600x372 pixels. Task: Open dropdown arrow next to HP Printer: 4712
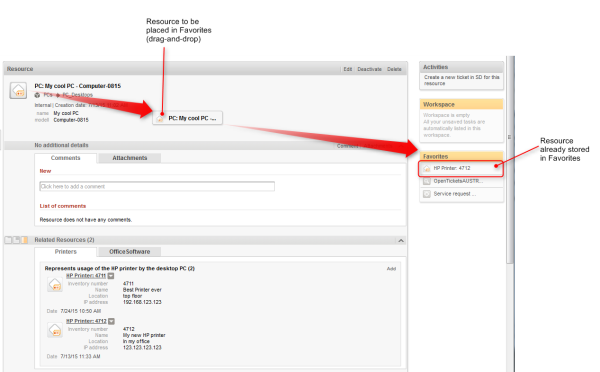click(111, 321)
